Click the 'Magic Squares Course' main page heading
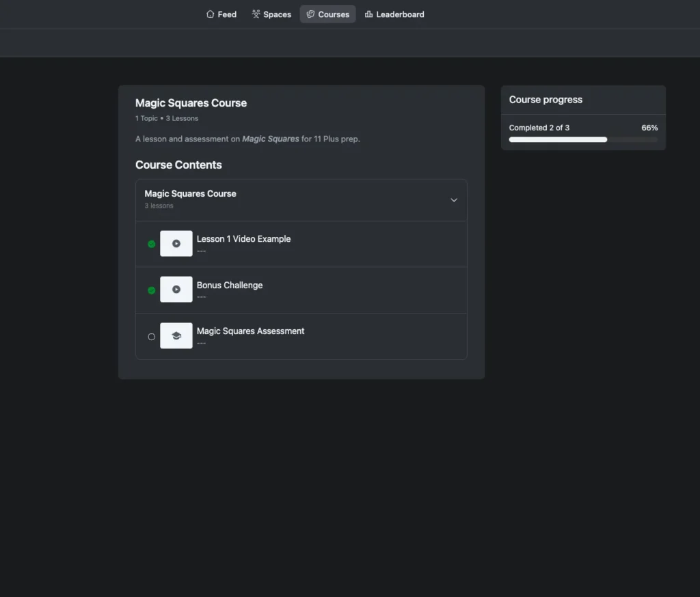 pos(191,103)
